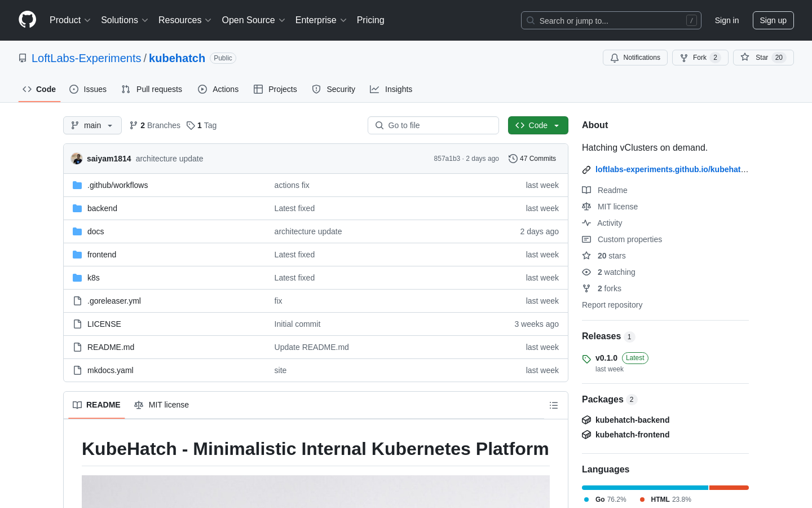Open the Releases heading link

coord(601,336)
